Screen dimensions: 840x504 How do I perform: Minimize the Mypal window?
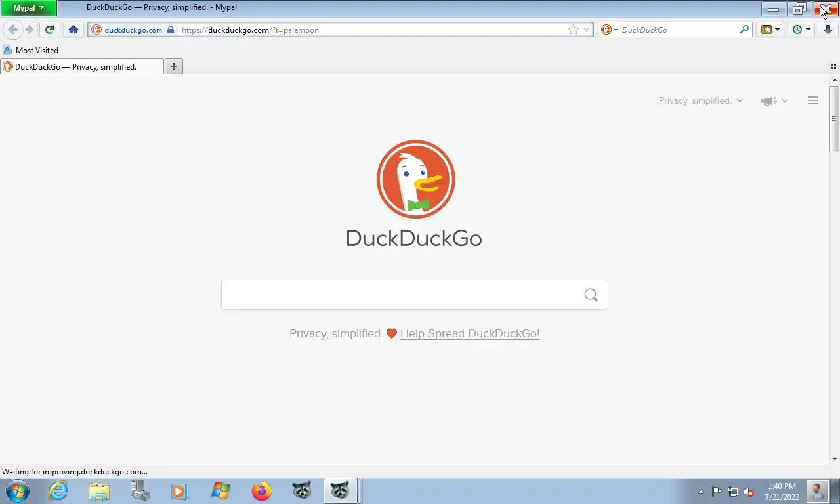pyautogui.click(x=774, y=9)
